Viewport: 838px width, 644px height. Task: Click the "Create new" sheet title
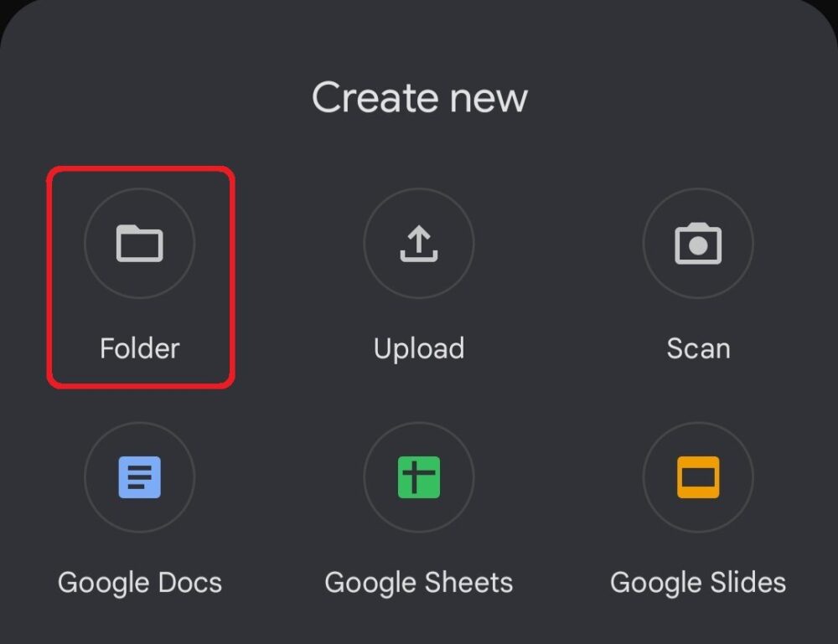pos(420,97)
